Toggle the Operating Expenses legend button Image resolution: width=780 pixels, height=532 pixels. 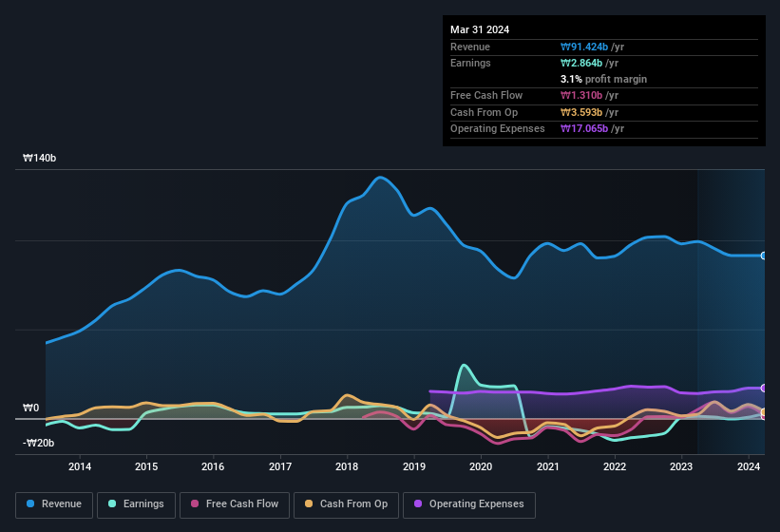[469, 504]
